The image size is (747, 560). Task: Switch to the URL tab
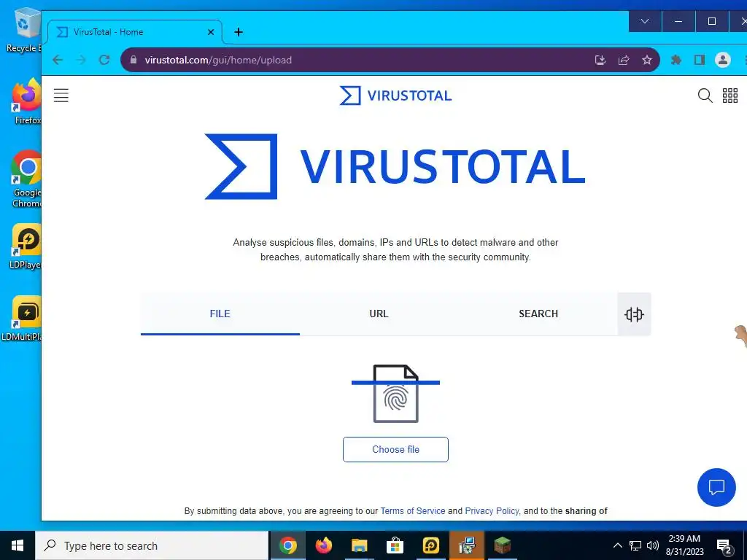pyautogui.click(x=379, y=314)
